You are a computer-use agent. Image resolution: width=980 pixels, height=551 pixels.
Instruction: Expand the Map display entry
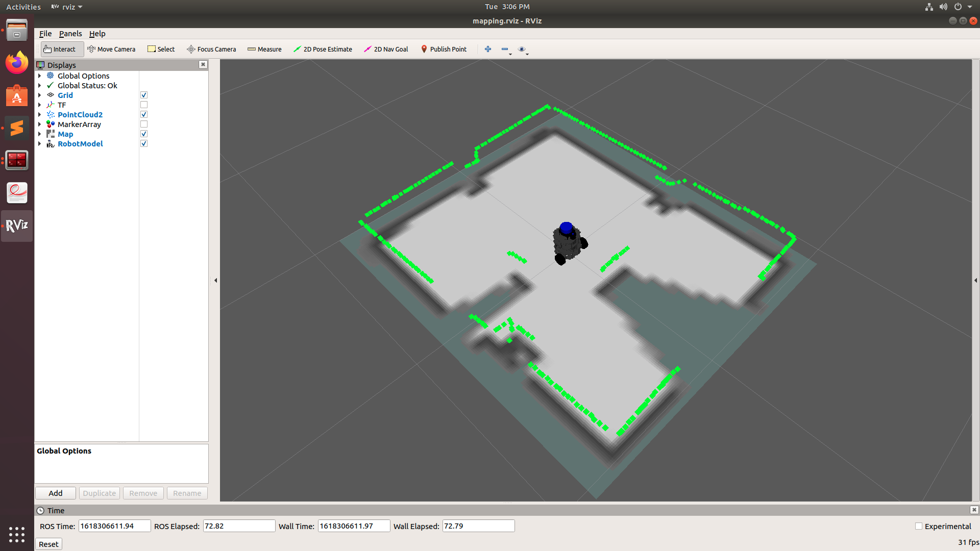[39, 134]
